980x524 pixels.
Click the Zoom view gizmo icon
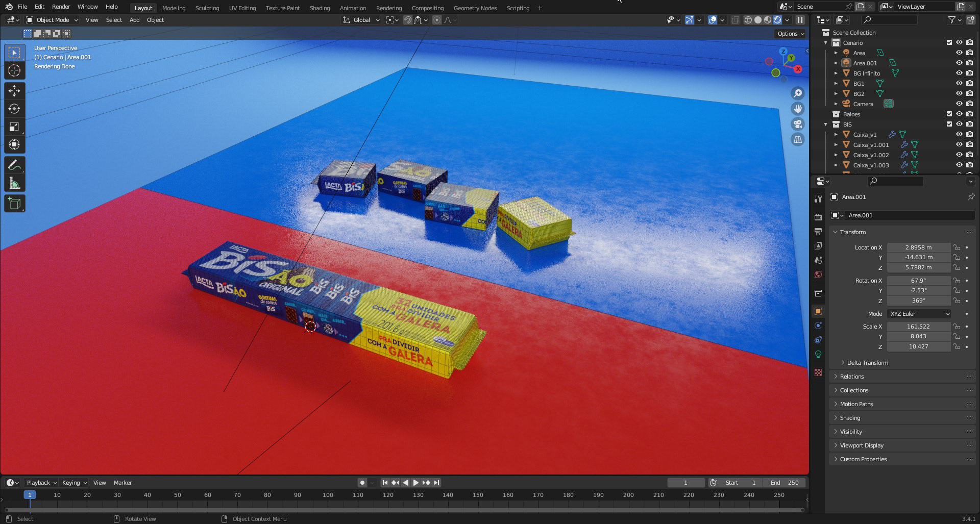(x=797, y=93)
